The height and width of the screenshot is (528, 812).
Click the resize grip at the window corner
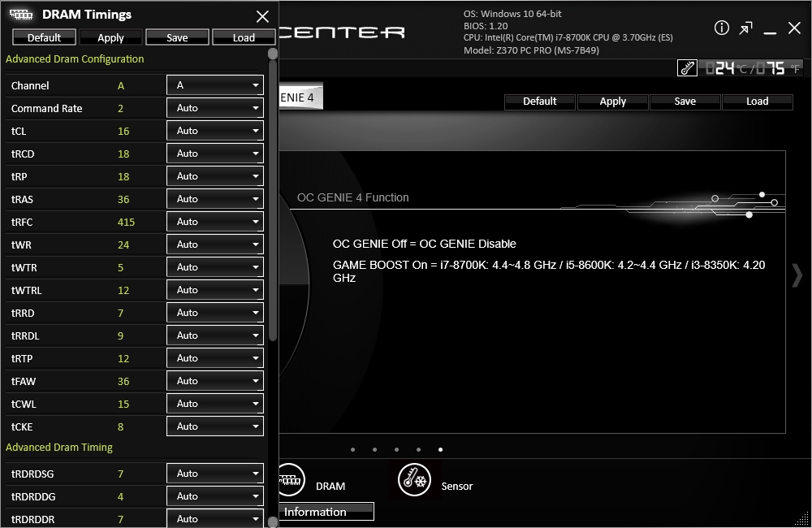[803, 519]
